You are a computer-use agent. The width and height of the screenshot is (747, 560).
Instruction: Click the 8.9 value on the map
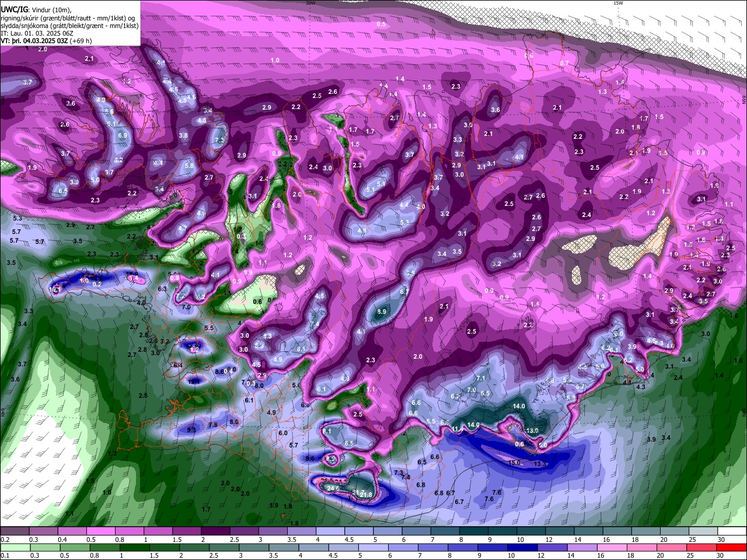coord(382,312)
